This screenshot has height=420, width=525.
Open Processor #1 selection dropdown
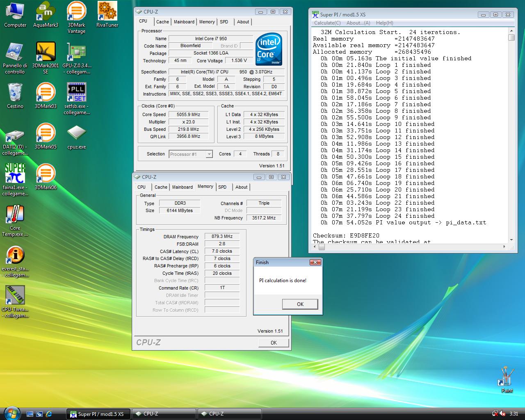[x=191, y=154]
